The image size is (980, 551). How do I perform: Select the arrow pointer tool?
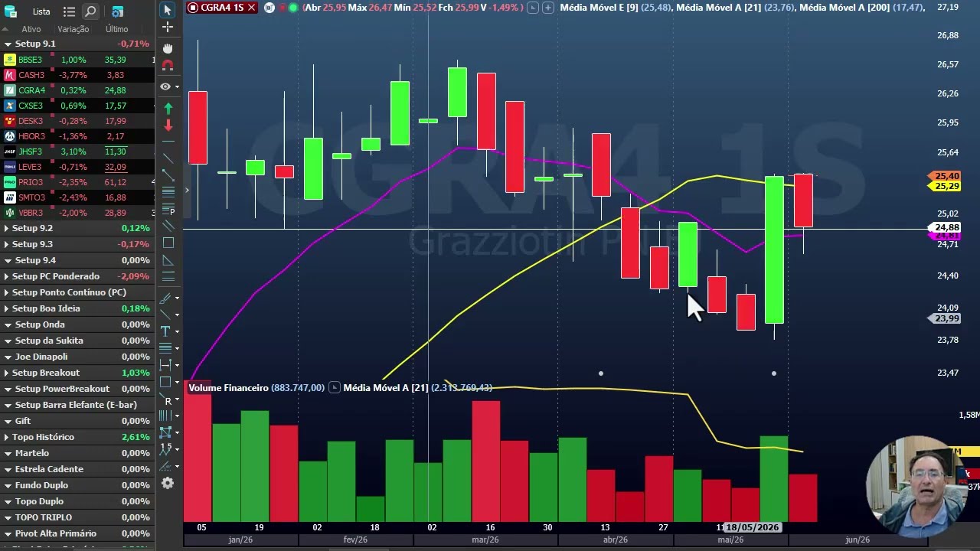coord(168,10)
